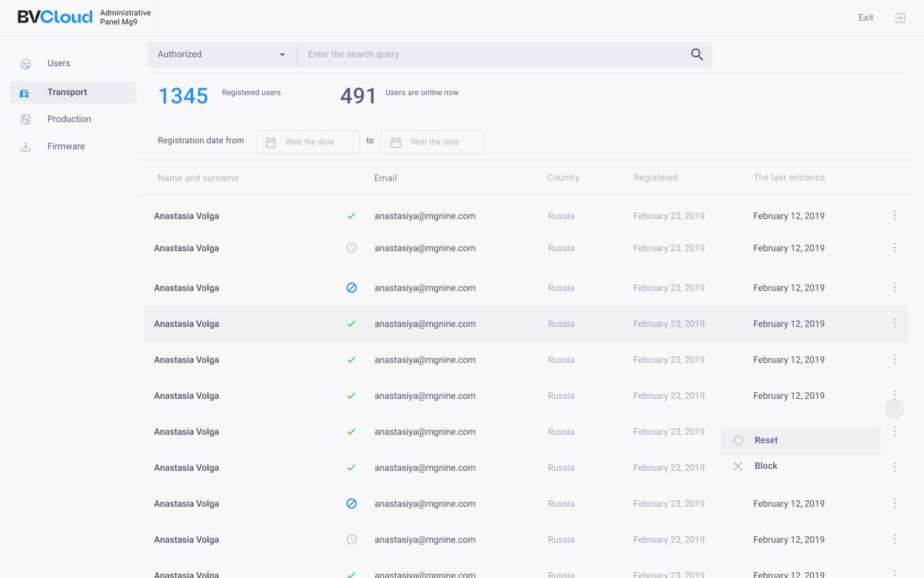This screenshot has width=924, height=578.
Task: Open the topmost table row's three-dot menu
Action: [x=894, y=216]
